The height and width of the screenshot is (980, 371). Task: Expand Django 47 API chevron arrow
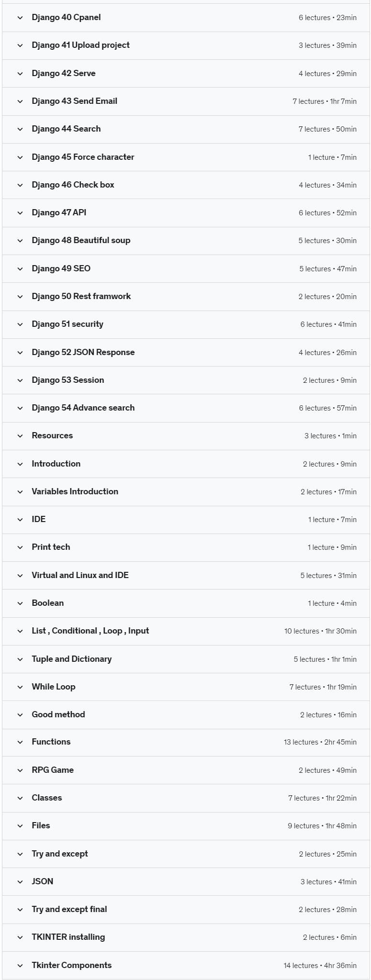[x=20, y=213]
